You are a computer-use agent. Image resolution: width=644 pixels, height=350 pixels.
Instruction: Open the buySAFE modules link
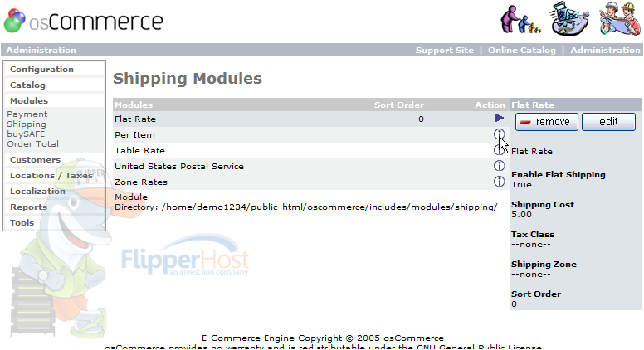point(26,134)
